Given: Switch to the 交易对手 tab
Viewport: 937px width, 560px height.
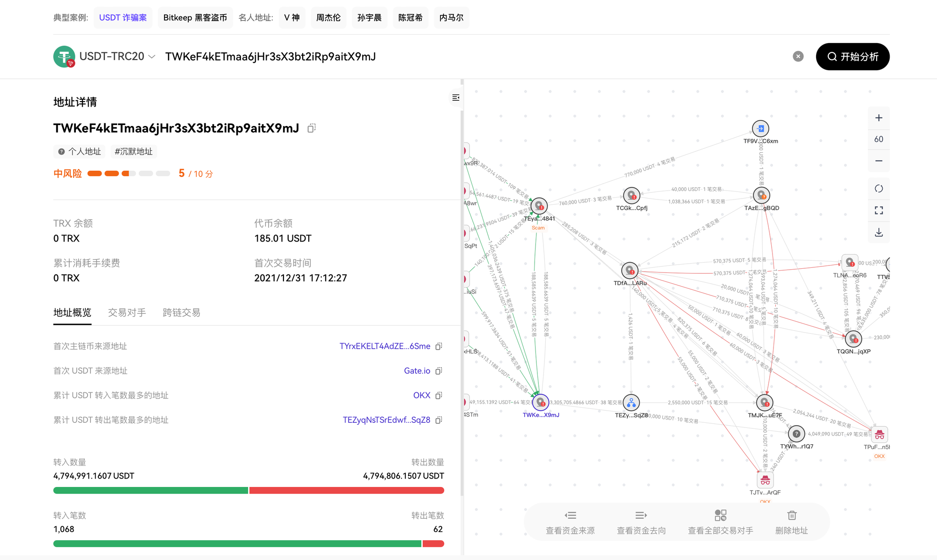Looking at the screenshot, I should tap(127, 313).
